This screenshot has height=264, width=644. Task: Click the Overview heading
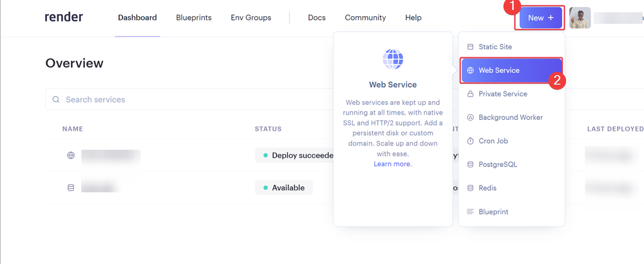(74, 63)
